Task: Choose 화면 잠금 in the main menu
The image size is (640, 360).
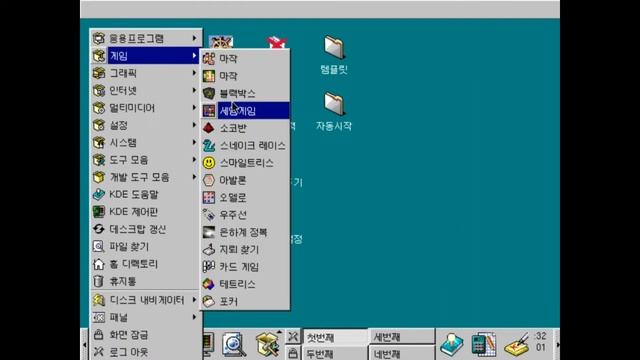Action: pos(145,335)
